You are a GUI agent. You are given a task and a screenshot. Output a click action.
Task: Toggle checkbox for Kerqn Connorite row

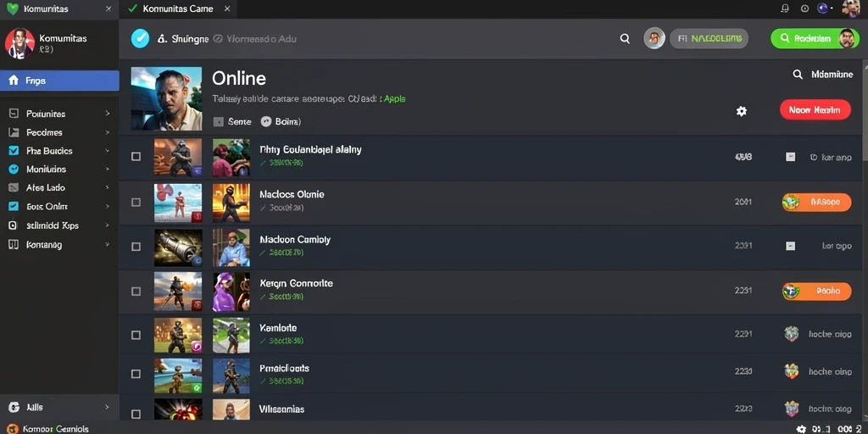click(x=136, y=292)
